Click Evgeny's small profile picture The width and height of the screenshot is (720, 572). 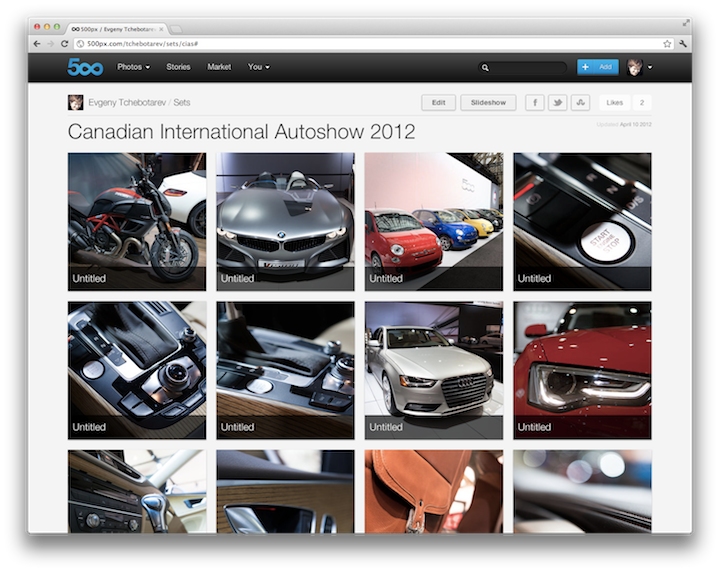(75, 102)
